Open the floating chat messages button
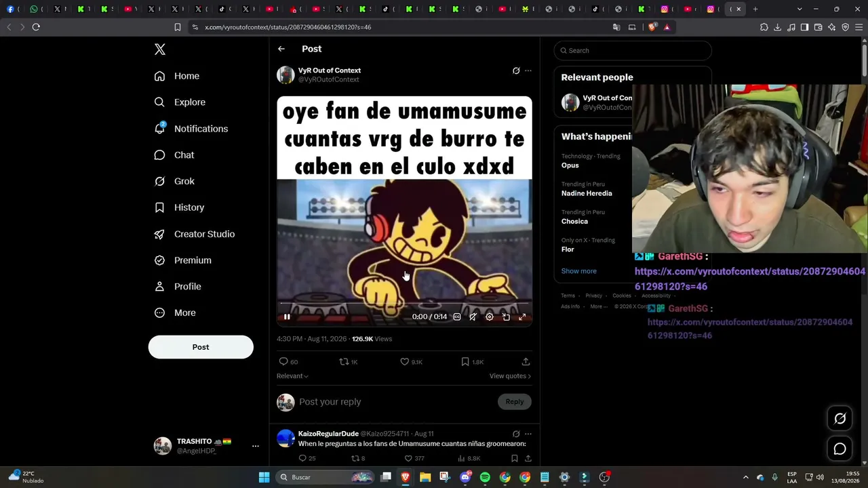868x488 pixels. [840, 449]
